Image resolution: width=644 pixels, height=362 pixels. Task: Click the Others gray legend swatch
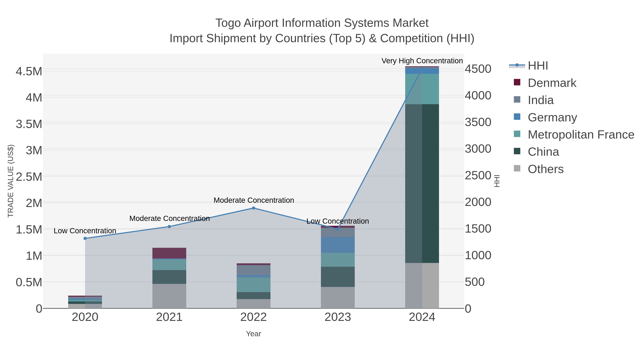click(x=517, y=168)
